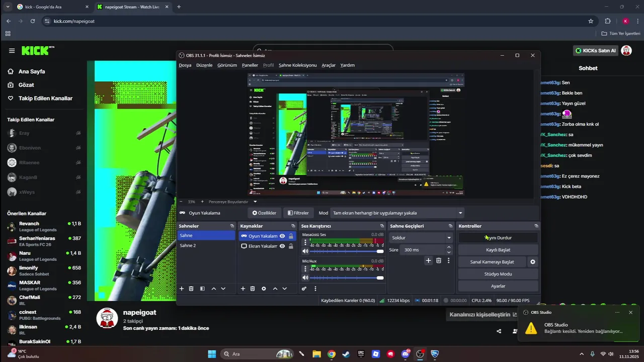
Task: Open OBS Düzenle menu
Action: tap(204, 65)
